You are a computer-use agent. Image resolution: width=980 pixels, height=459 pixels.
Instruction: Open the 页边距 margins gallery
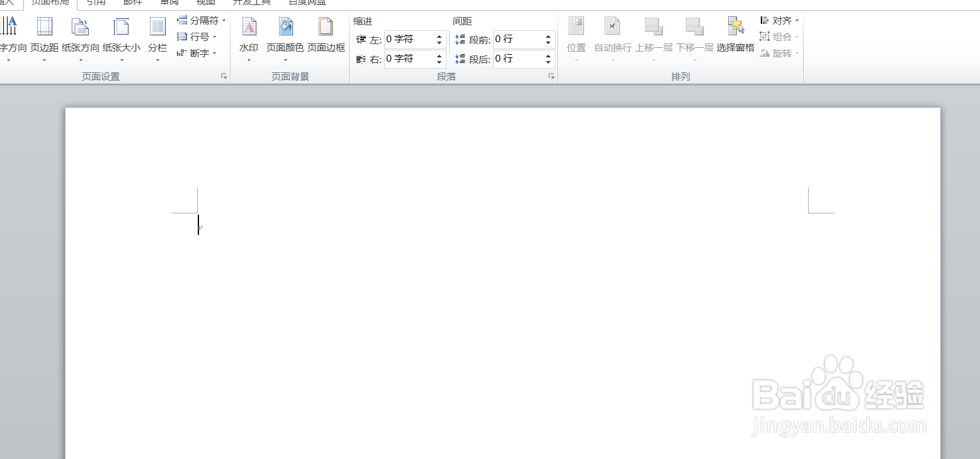[x=44, y=39]
